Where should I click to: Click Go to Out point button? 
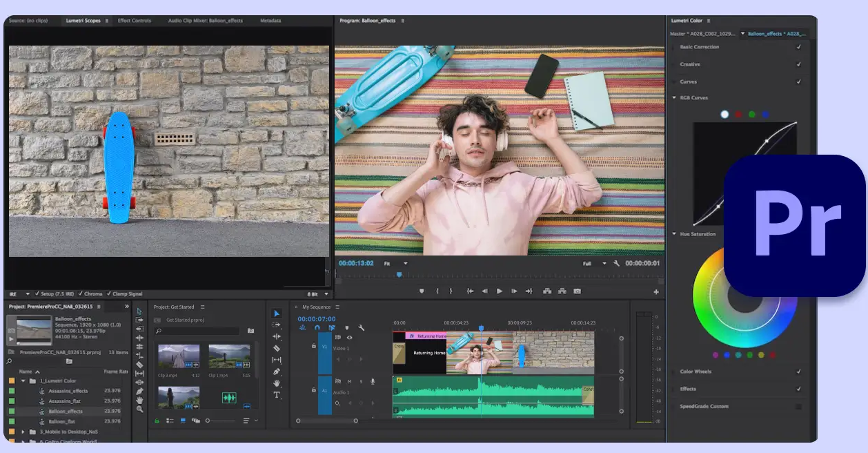coord(529,291)
